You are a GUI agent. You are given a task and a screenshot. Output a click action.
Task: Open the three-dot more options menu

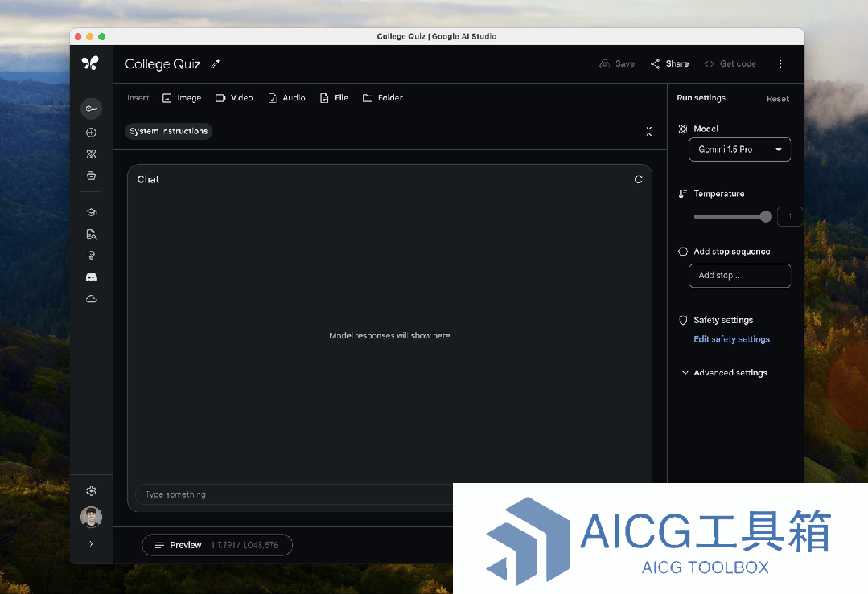780,63
